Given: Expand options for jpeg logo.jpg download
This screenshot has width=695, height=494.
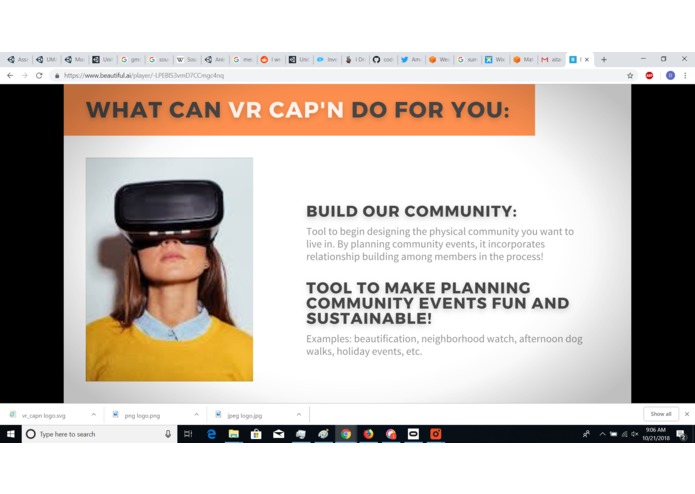Looking at the screenshot, I should point(299,415).
